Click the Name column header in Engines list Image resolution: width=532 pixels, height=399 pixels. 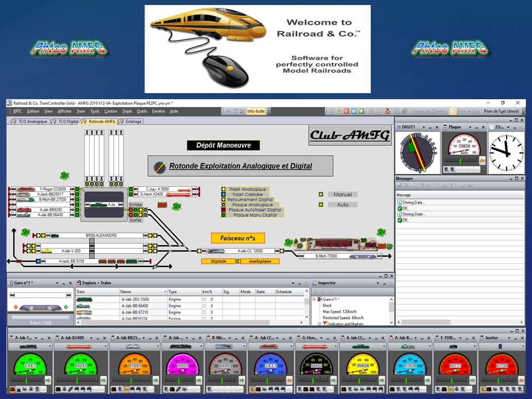[x=143, y=292]
